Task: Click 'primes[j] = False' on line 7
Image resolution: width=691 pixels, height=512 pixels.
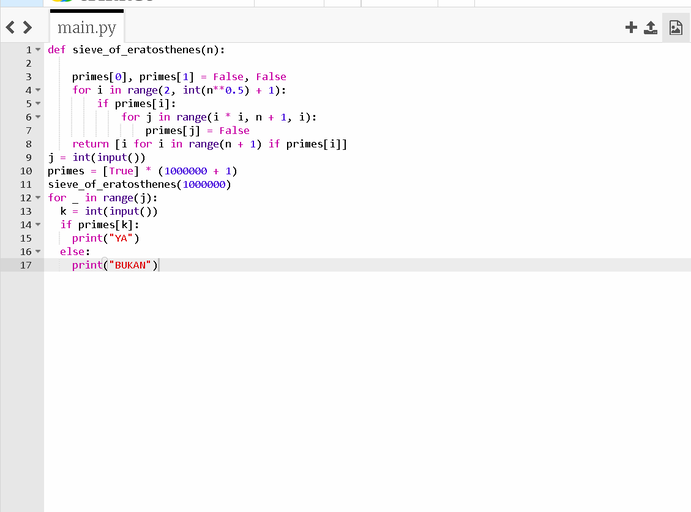Action: pos(197,130)
